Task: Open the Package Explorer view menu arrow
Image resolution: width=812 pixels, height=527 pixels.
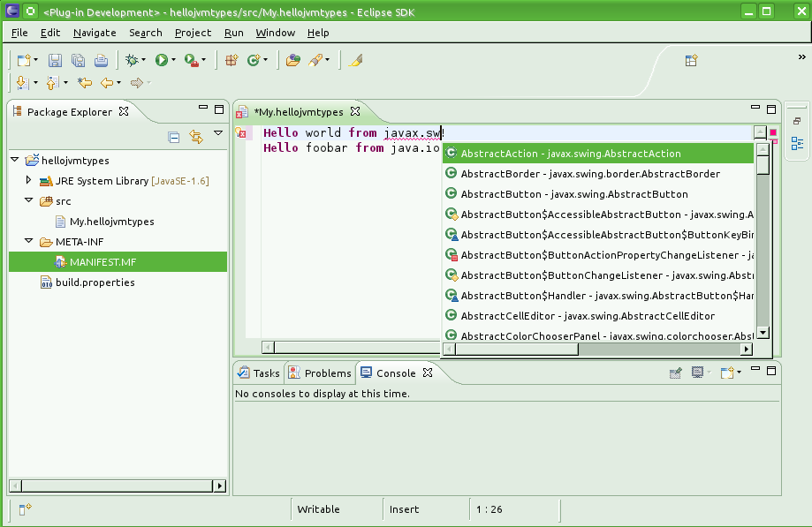Action: (x=217, y=135)
